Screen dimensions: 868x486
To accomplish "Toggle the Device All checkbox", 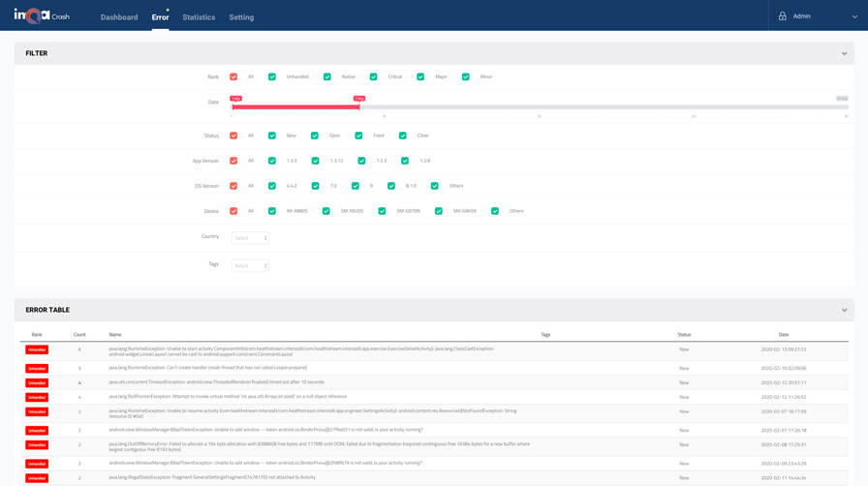I will point(233,211).
